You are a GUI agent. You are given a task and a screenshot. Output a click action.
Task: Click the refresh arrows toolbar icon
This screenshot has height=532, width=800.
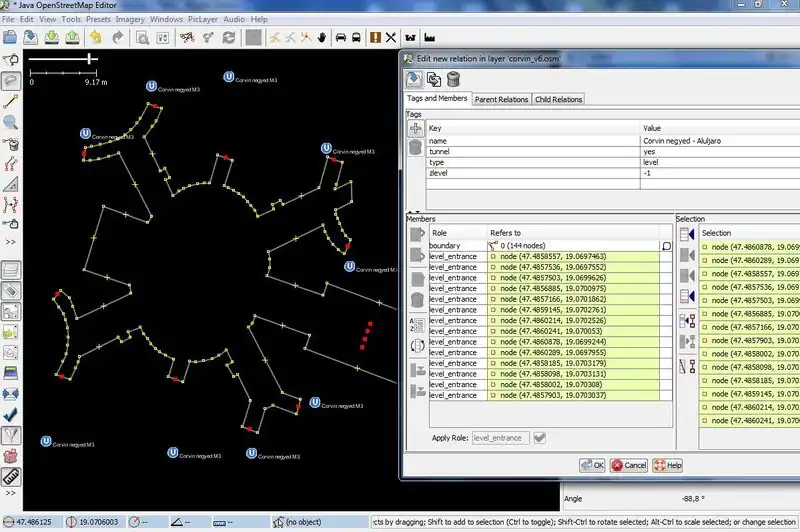229,38
